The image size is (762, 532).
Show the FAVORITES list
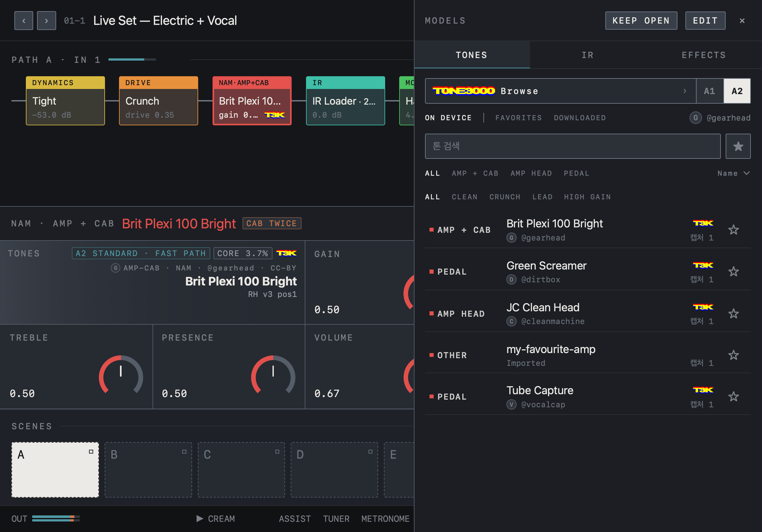point(519,118)
